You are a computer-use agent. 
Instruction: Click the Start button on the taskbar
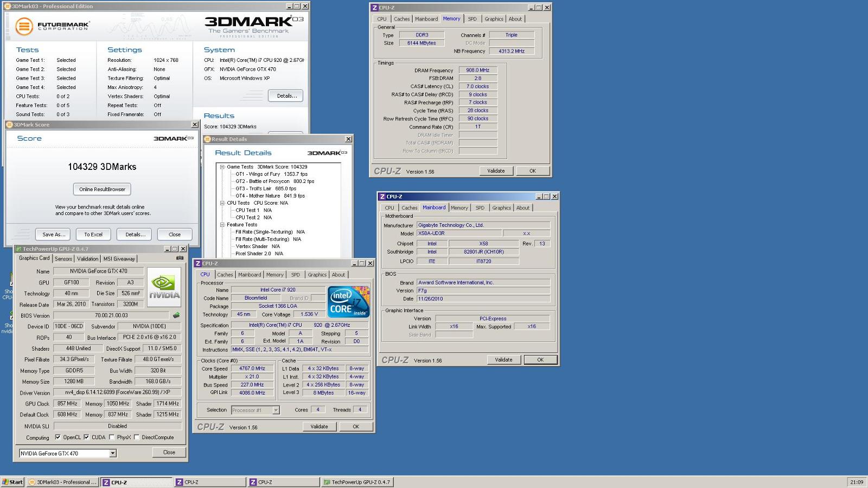pyautogui.click(x=12, y=482)
